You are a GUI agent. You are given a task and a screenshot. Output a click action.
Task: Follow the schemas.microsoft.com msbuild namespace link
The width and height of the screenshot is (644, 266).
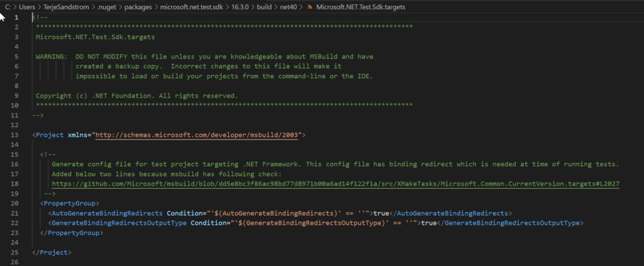(198, 135)
